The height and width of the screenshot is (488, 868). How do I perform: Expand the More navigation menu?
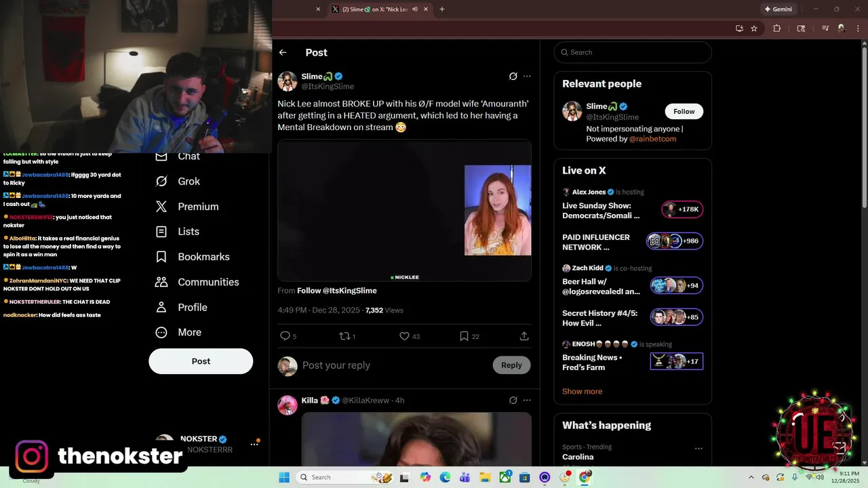[179, 332]
